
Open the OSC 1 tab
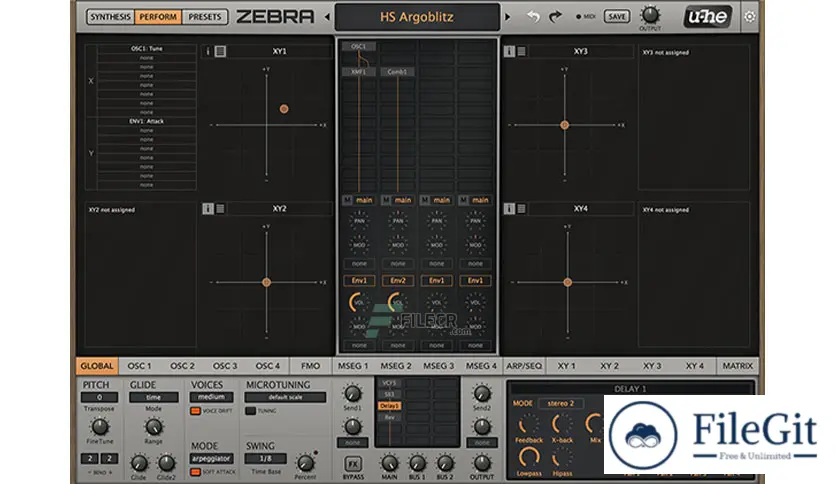click(139, 366)
